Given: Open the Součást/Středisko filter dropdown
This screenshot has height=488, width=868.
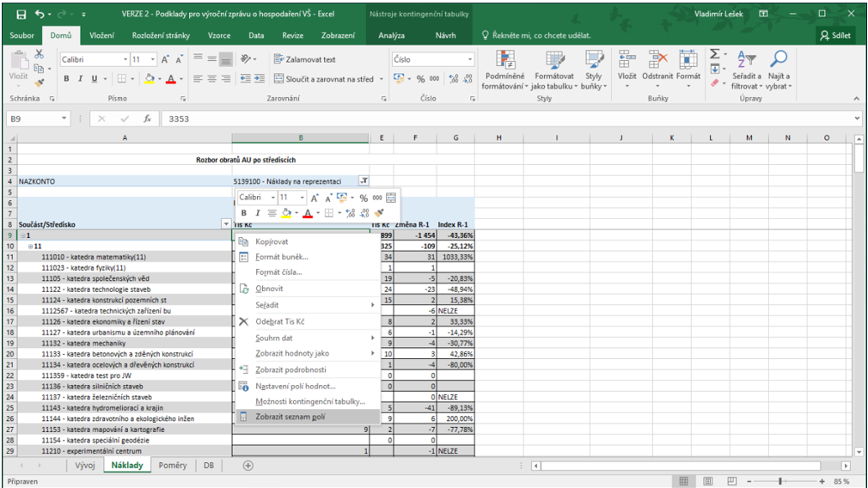Looking at the screenshot, I should click(x=226, y=224).
